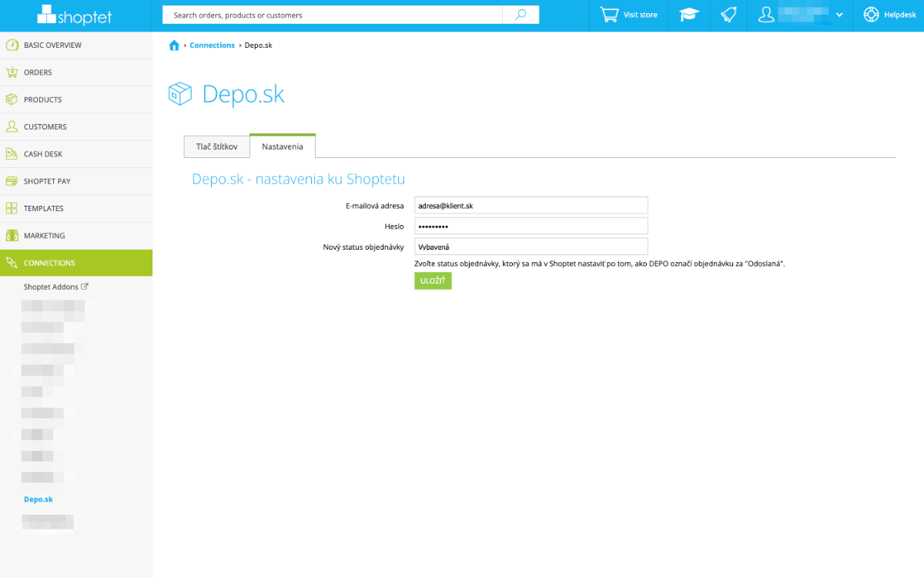Open SHOPTET PAY menu item

[x=76, y=181]
